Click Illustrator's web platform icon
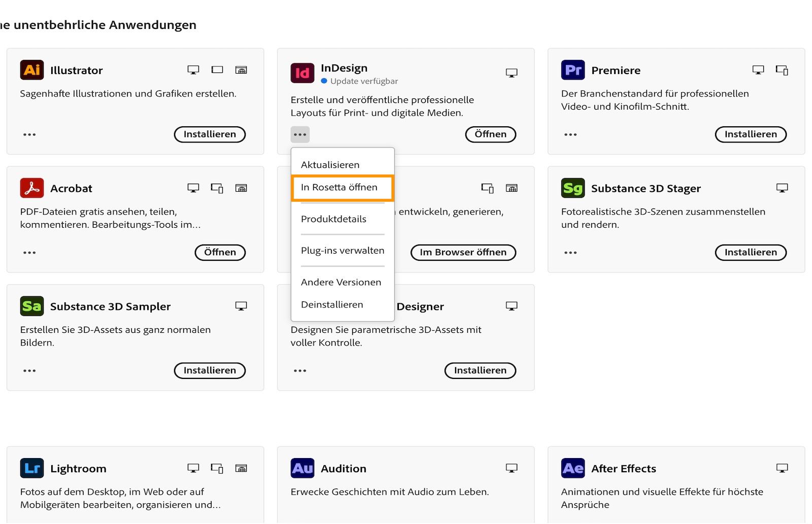The height and width of the screenshot is (524, 812). [x=241, y=70]
